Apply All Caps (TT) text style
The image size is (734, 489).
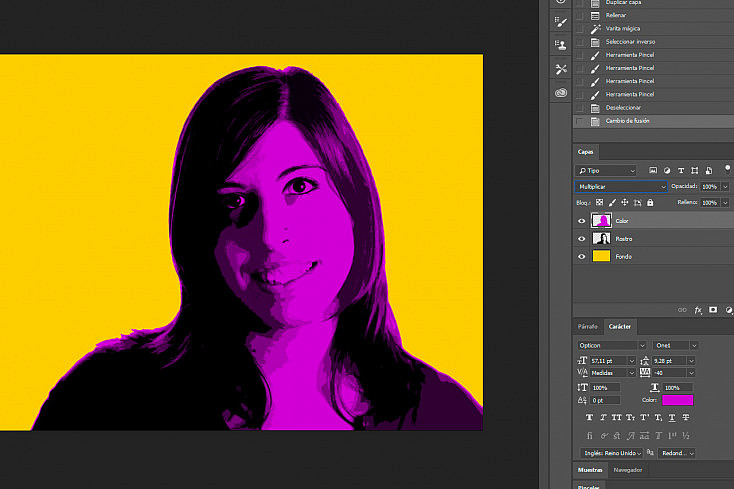[x=617, y=417]
